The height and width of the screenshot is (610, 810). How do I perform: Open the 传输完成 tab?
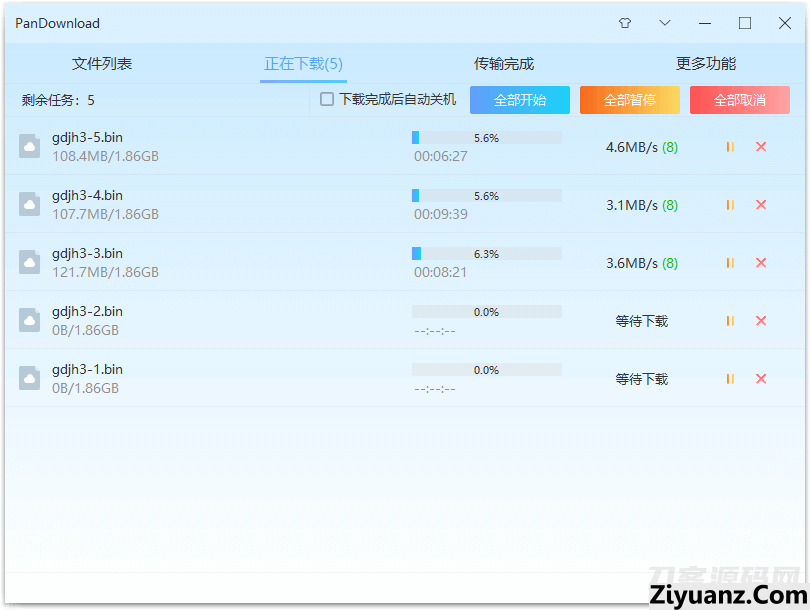point(504,64)
